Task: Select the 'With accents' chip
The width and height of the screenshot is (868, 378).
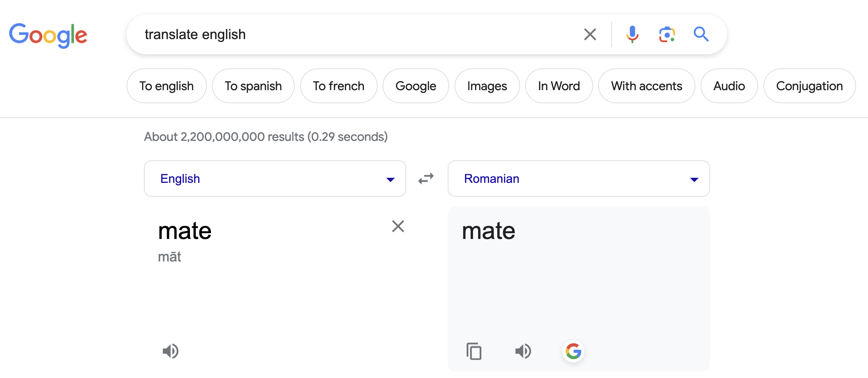Action: [647, 86]
